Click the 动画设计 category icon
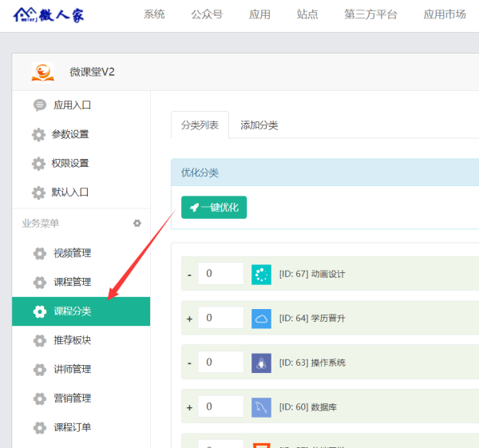 pyautogui.click(x=261, y=275)
